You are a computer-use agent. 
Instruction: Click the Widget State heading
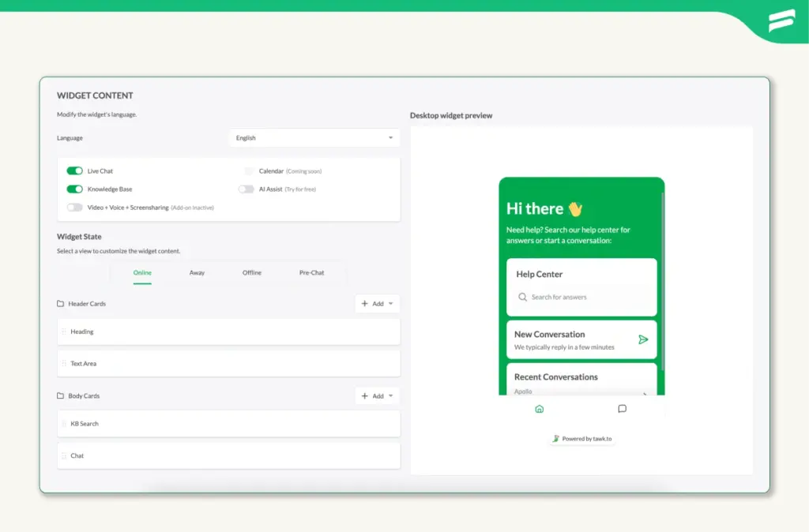[x=79, y=237]
